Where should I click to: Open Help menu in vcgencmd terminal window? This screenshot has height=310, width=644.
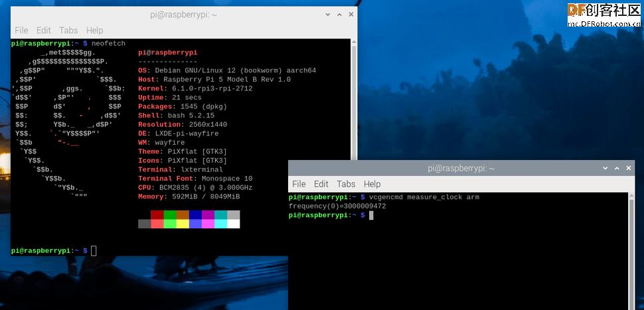[x=372, y=183]
